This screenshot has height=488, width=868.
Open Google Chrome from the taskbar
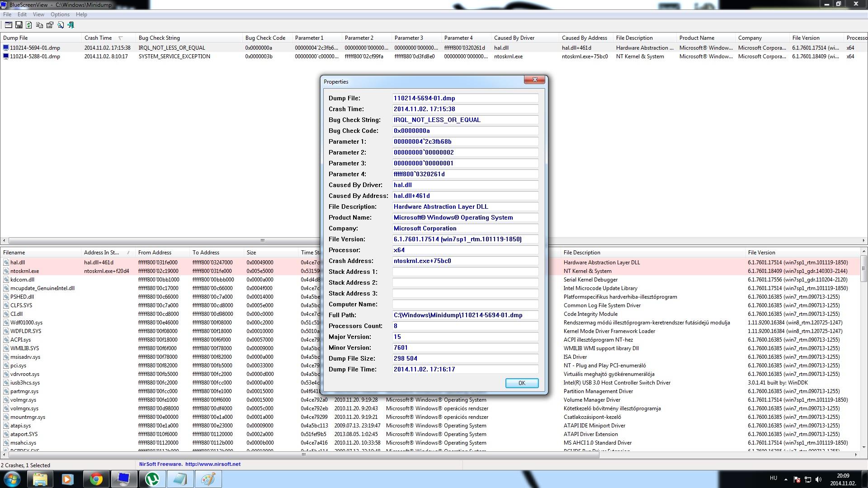(x=96, y=479)
